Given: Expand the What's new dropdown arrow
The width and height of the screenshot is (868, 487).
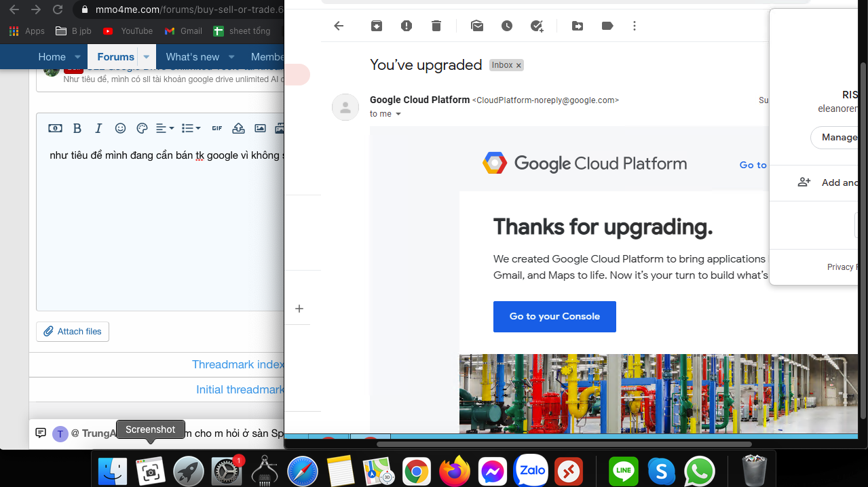Looking at the screenshot, I should pos(231,57).
